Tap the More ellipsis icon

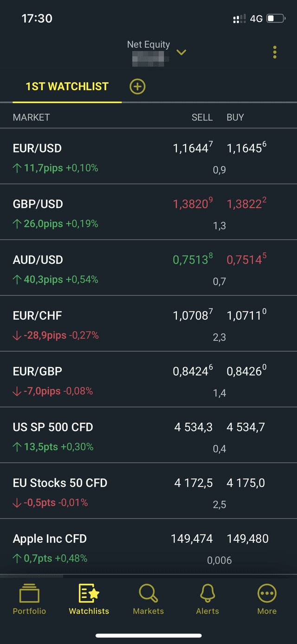[266, 593]
